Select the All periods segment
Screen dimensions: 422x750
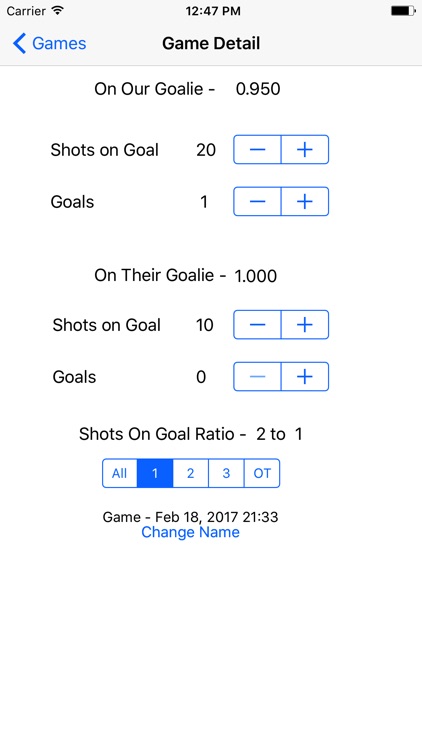tap(120, 474)
